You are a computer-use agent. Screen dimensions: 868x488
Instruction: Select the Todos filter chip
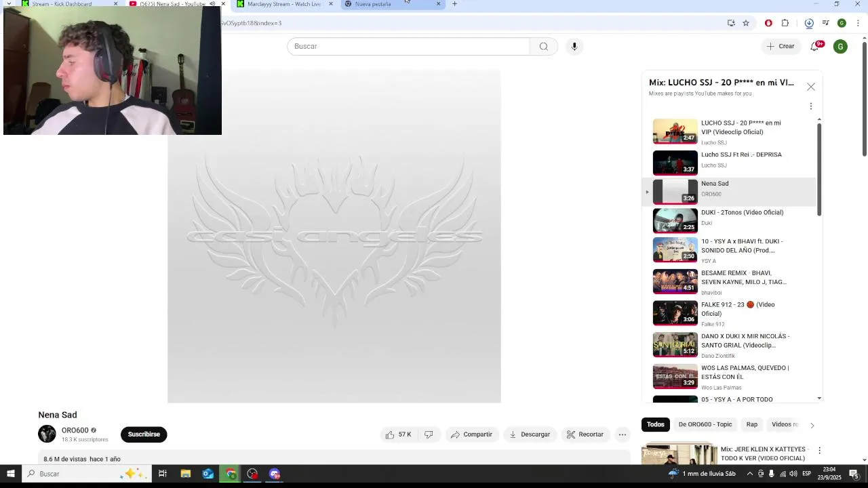click(x=655, y=424)
